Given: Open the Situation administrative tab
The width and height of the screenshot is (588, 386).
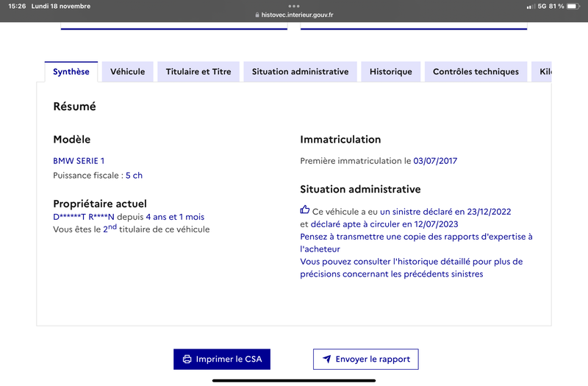Looking at the screenshot, I should (x=300, y=71).
